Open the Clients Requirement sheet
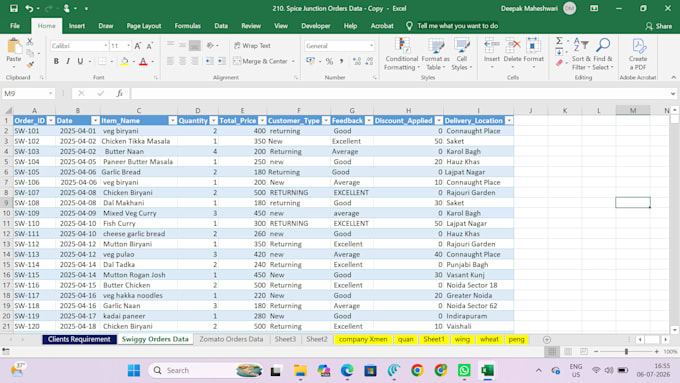The width and height of the screenshot is (680, 383). 79,339
